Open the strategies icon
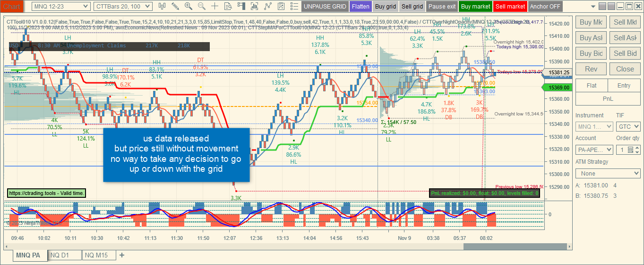Viewport: 644px width, 265px height. click(x=281, y=6)
